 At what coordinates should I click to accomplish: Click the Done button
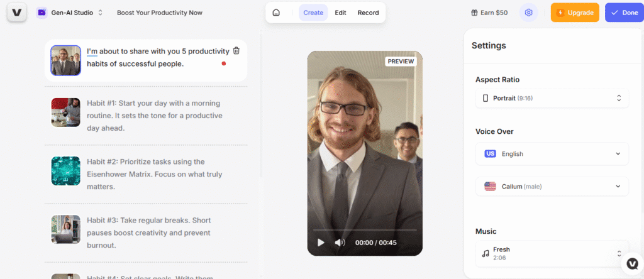click(625, 13)
